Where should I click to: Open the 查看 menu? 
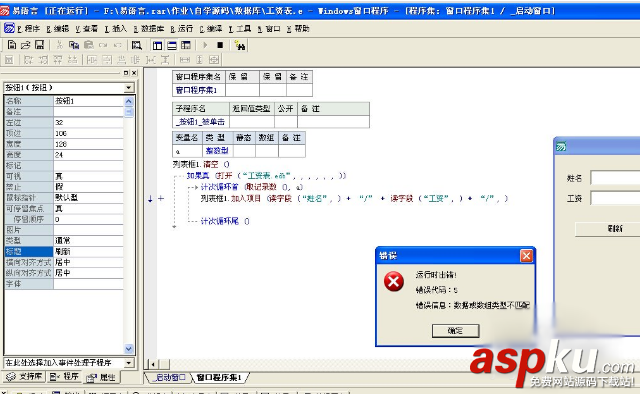click(87, 29)
